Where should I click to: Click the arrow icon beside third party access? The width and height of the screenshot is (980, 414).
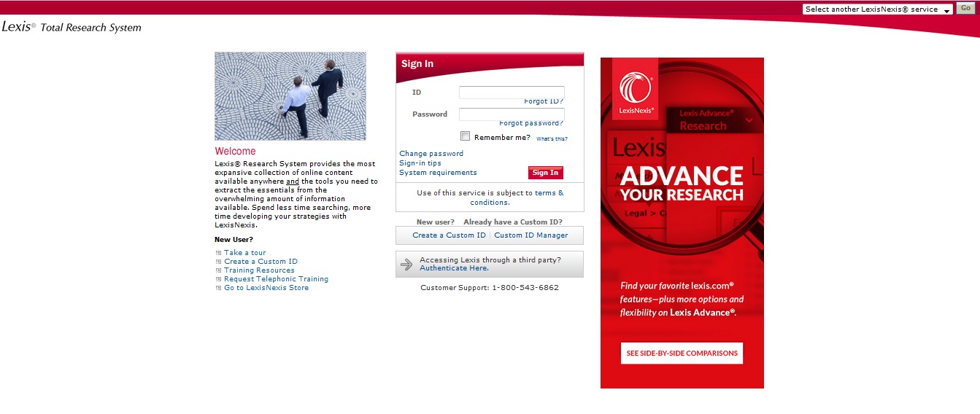pyautogui.click(x=406, y=265)
